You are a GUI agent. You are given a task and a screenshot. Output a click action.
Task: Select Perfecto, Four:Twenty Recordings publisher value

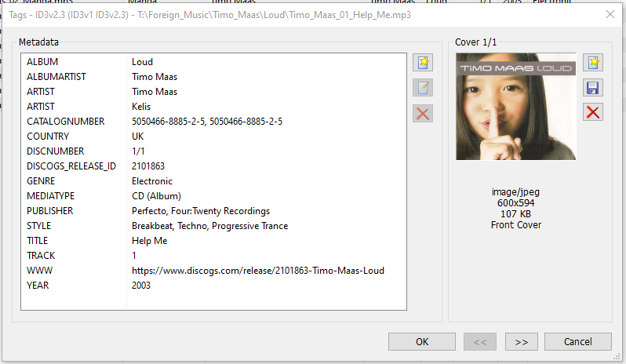coord(201,211)
